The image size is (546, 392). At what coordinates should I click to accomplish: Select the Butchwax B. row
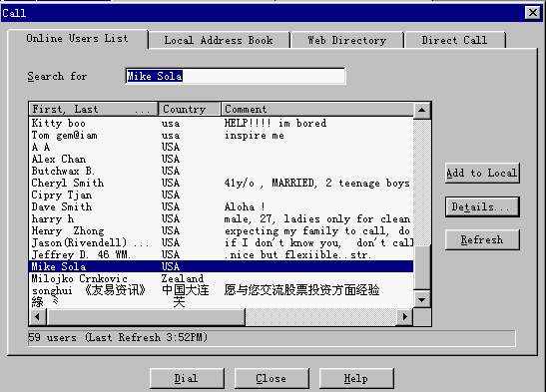[222, 172]
